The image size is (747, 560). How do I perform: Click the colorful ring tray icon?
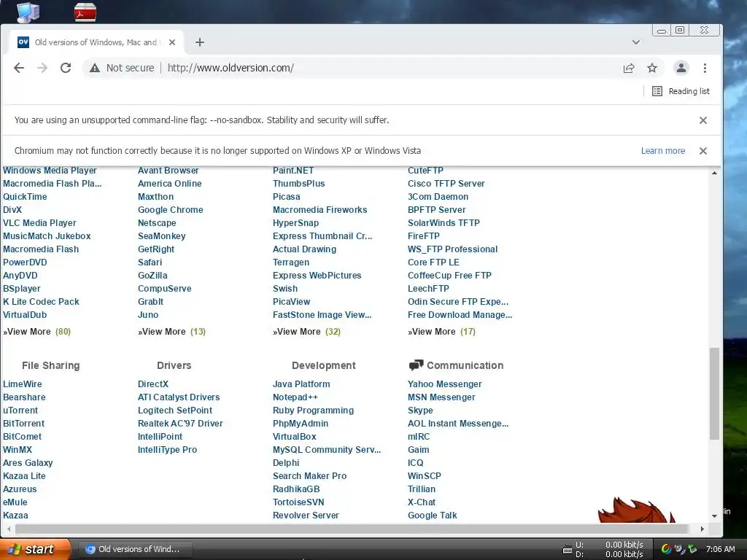[x=667, y=549]
